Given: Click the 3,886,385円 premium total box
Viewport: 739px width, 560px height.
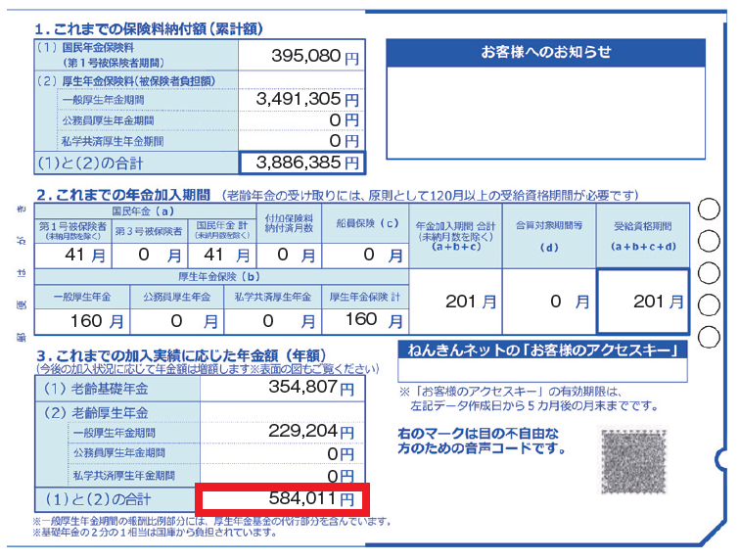Looking at the screenshot, I should pos(301,163).
